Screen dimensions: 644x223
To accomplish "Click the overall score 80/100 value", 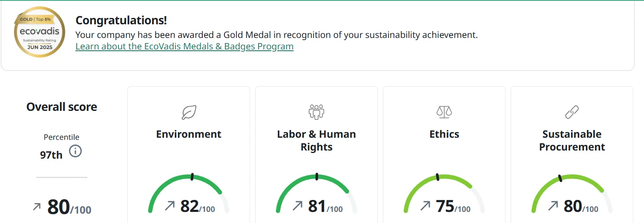I will click(x=69, y=207).
